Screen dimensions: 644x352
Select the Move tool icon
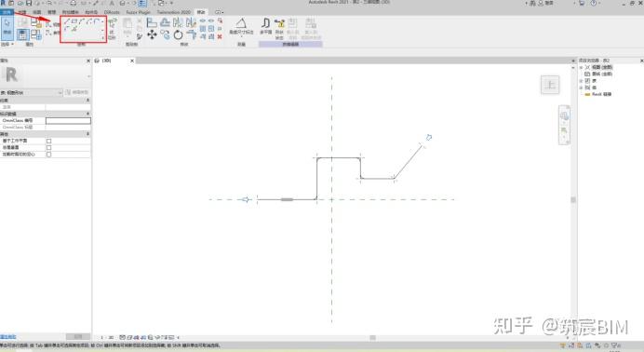(x=152, y=34)
